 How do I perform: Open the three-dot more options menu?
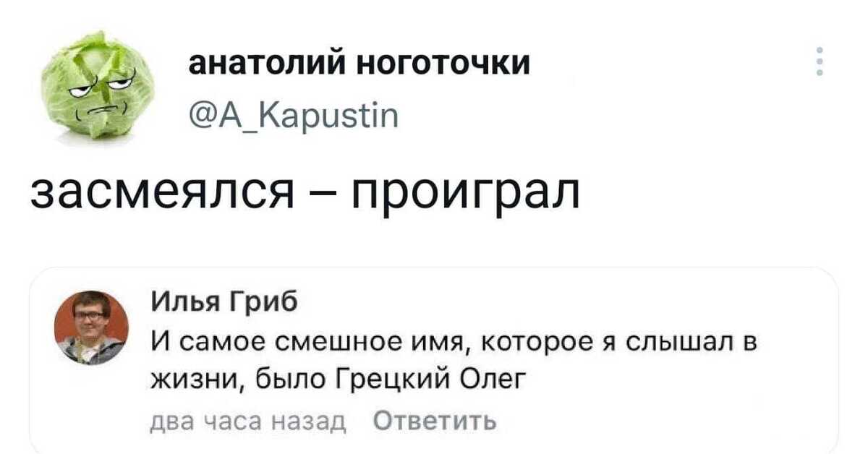[820, 62]
